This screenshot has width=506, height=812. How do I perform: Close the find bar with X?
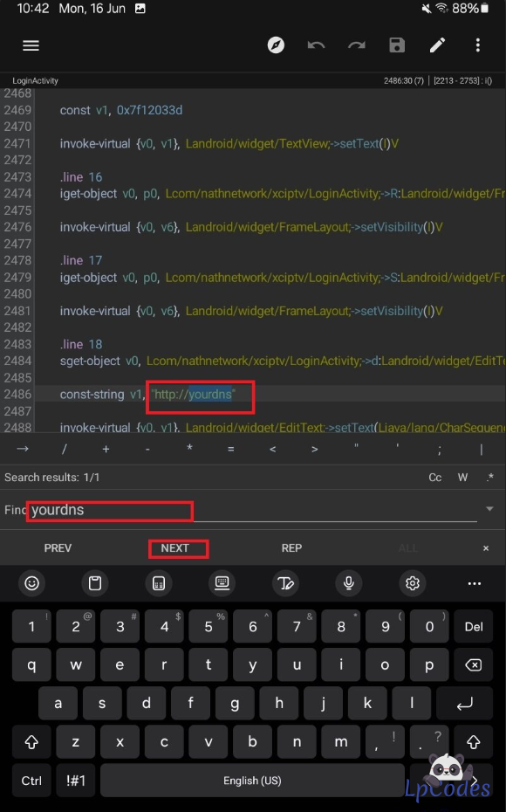[x=486, y=548]
